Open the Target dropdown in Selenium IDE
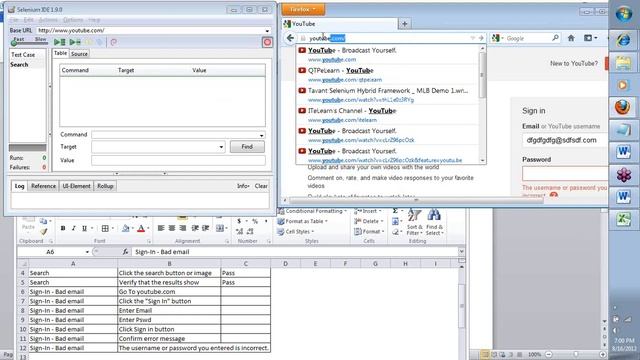Viewport: 640px width, 360px height. tap(221, 147)
